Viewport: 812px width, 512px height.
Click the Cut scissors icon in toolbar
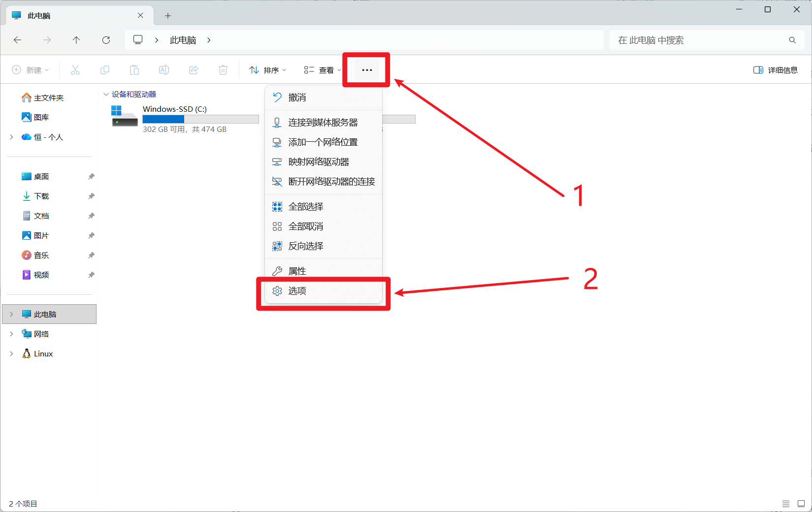[x=75, y=70]
